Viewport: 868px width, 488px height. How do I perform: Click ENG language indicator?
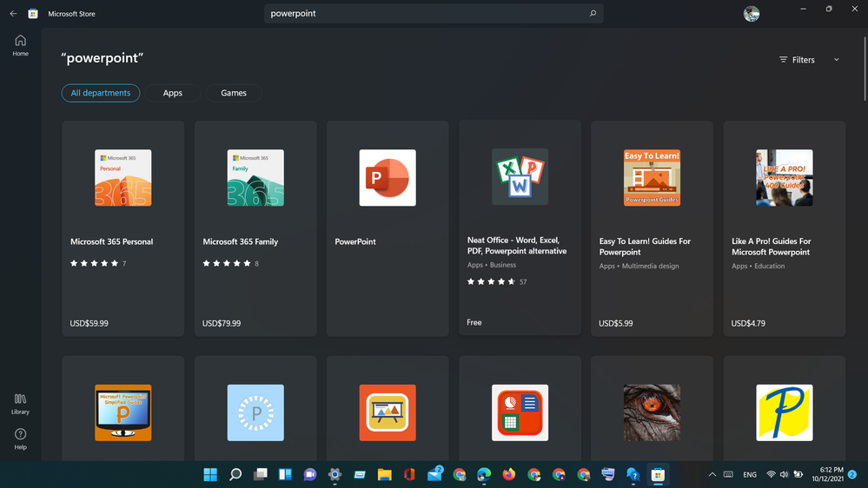coord(750,475)
